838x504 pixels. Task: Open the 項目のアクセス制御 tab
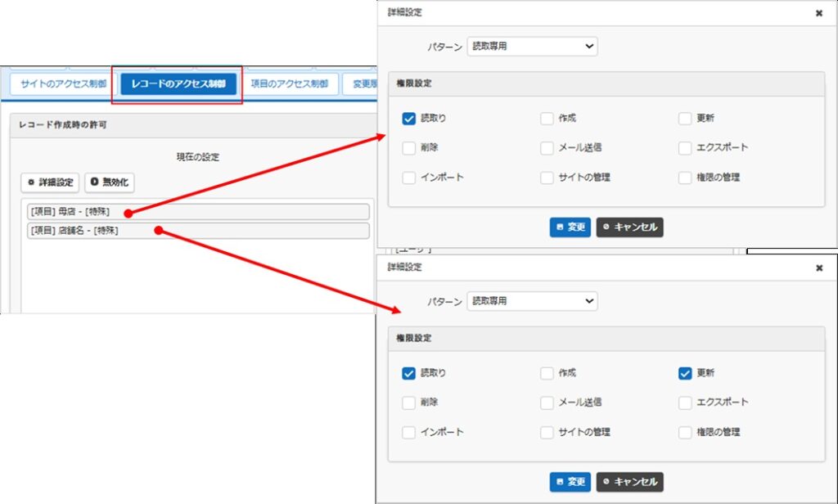pyautogui.click(x=286, y=83)
